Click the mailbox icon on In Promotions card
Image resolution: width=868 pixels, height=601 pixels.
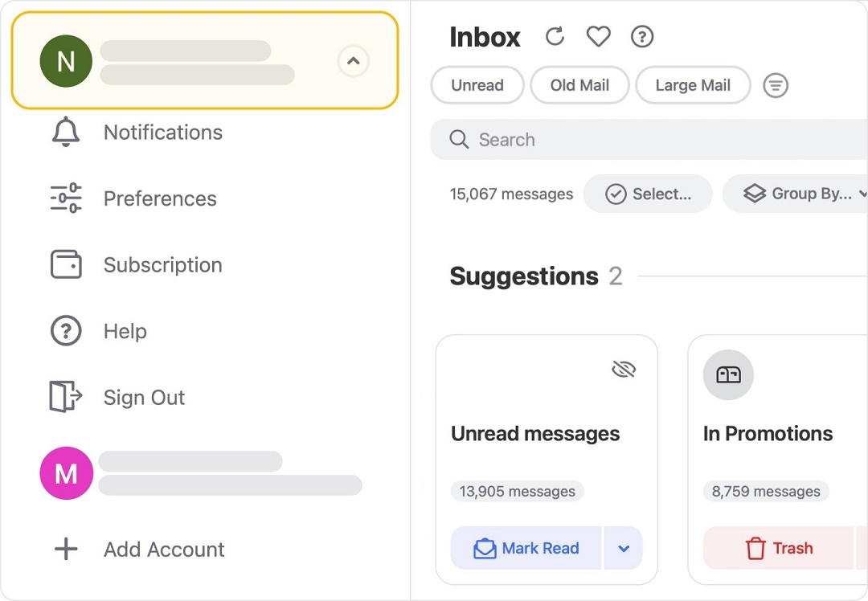727,374
